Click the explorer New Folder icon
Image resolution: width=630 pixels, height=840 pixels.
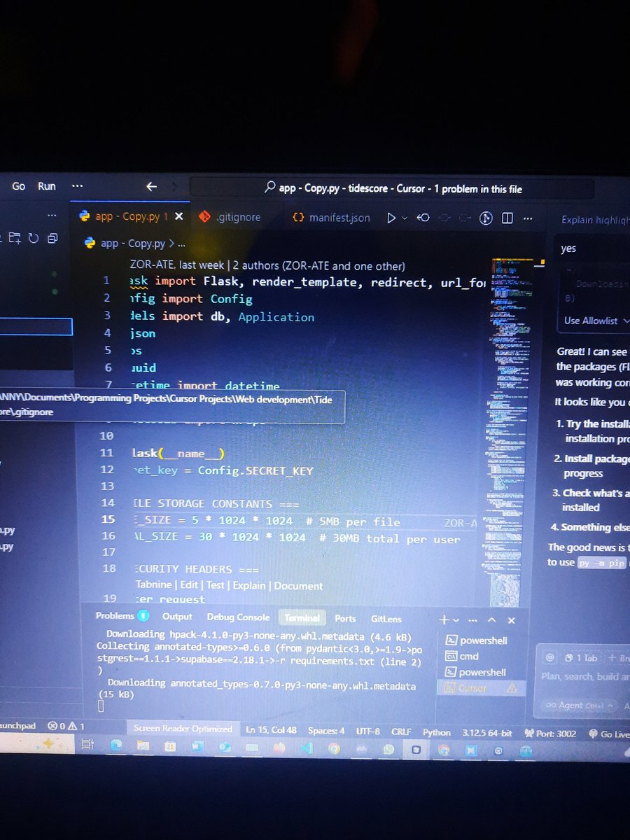[15, 238]
